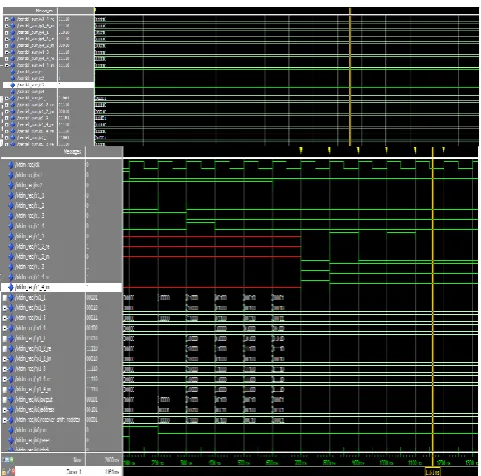Image resolution: width=481 pixels, height=476 pixels.
Task: Click diamond icon of hx1_1 signal row
Action: 11,298
